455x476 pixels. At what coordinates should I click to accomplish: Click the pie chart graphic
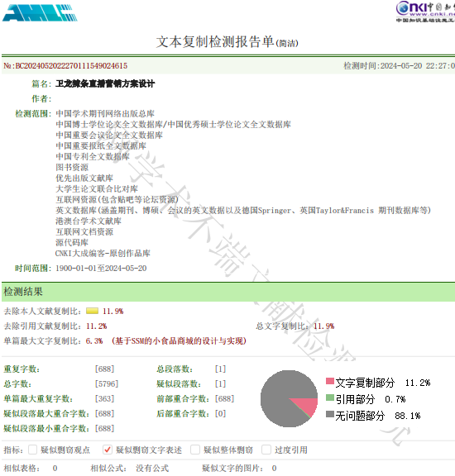tap(289, 398)
